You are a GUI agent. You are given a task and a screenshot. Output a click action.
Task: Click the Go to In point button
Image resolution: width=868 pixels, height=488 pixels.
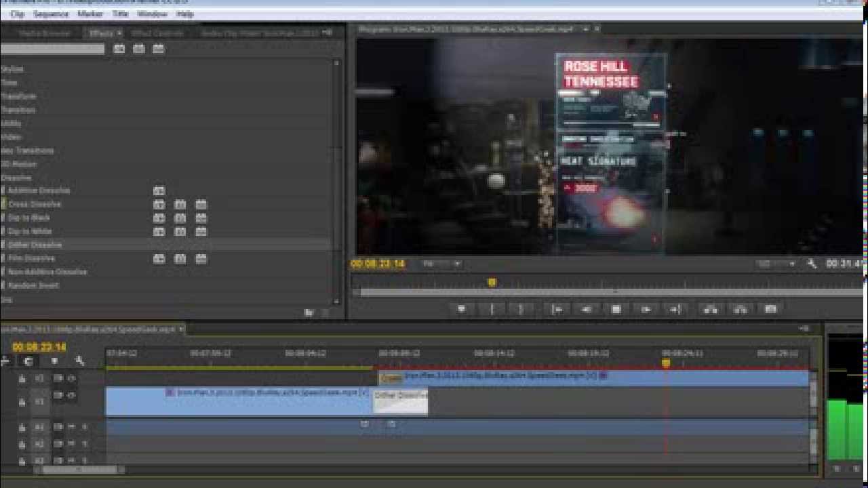pyautogui.click(x=557, y=309)
